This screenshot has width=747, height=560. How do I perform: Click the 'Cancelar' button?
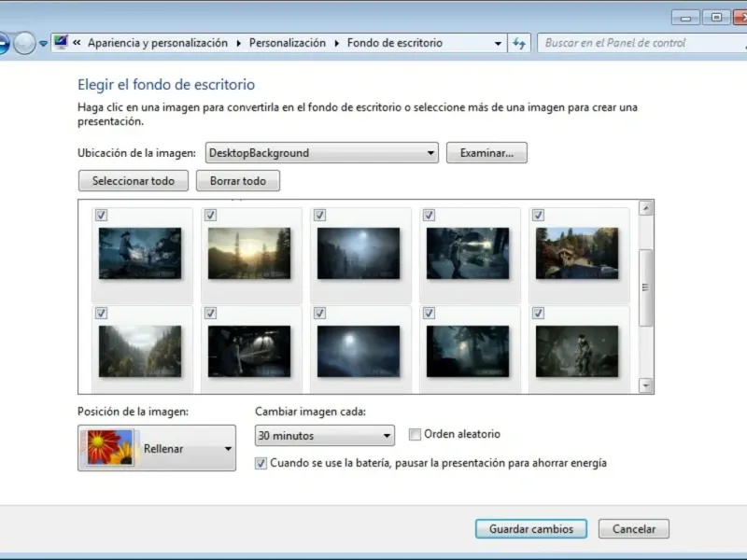(634, 529)
